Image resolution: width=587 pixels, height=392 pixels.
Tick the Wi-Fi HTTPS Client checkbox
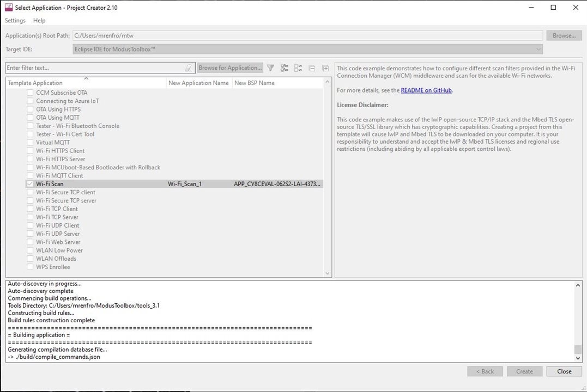[30, 150]
